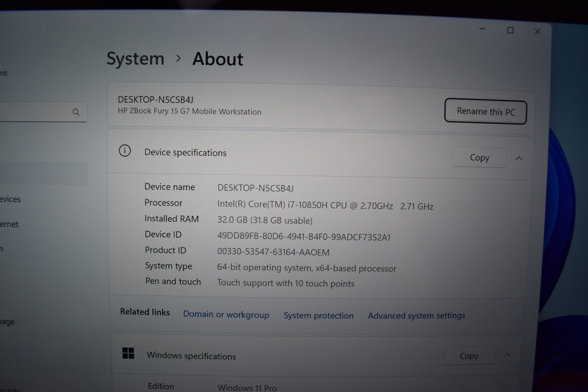Click the Device name value DESKTOP-N5CSB4J
Viewport: 588px width, 392px height.
point(255,188)
